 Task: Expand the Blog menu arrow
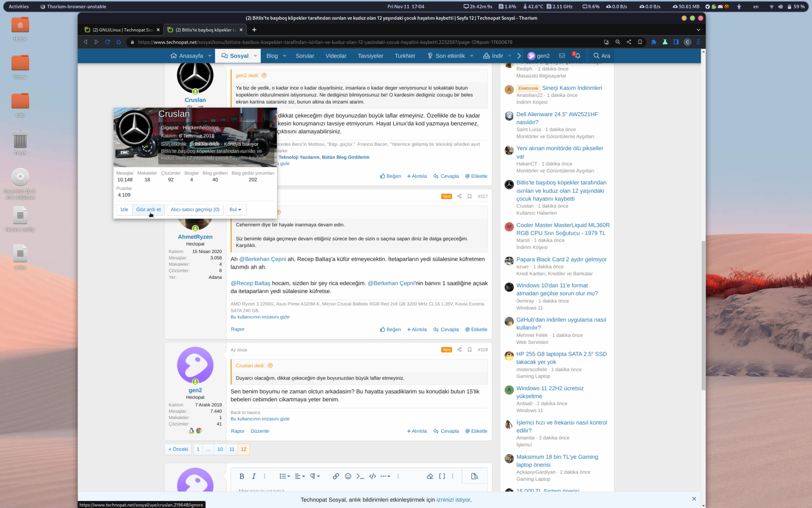(x=284, y=56)
